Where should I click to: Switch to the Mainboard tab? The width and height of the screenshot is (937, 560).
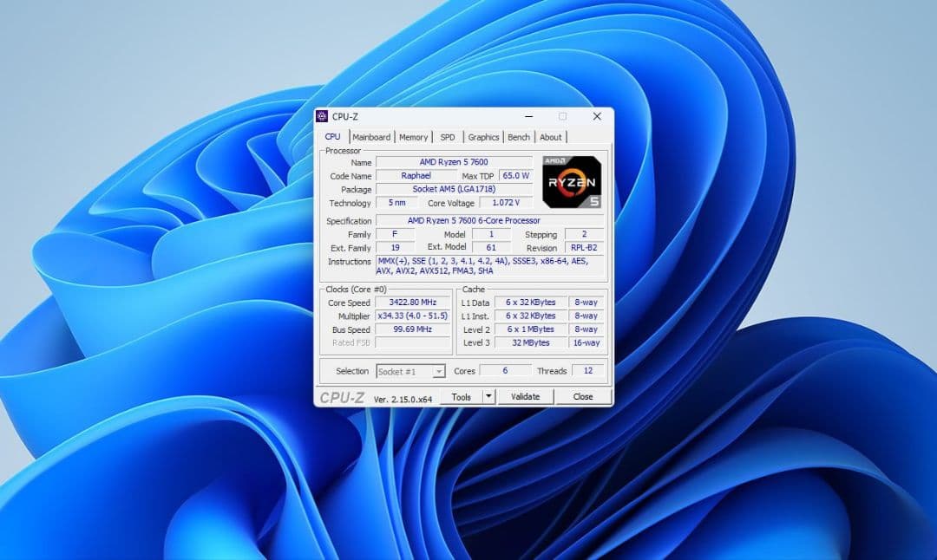coord(371,136)
